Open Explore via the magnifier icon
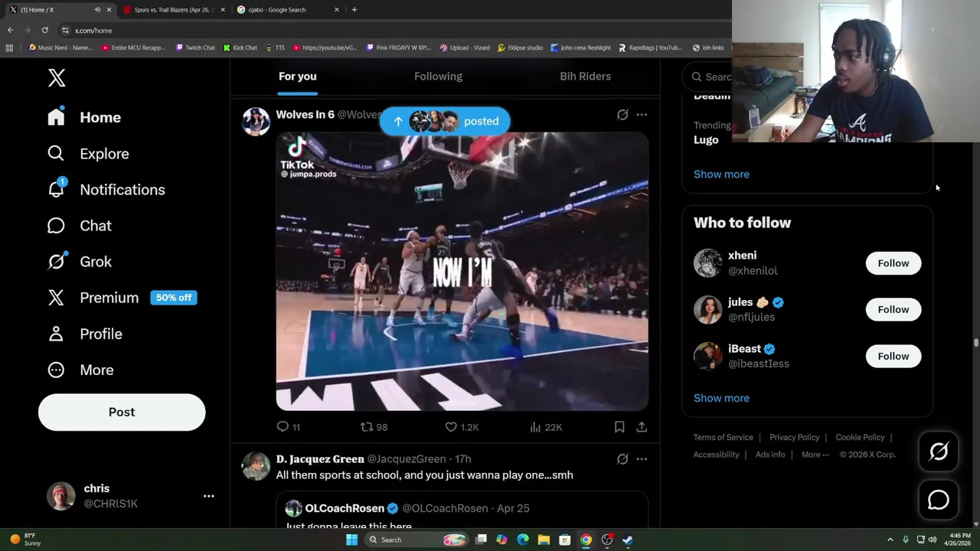 (x=56, y=153)
